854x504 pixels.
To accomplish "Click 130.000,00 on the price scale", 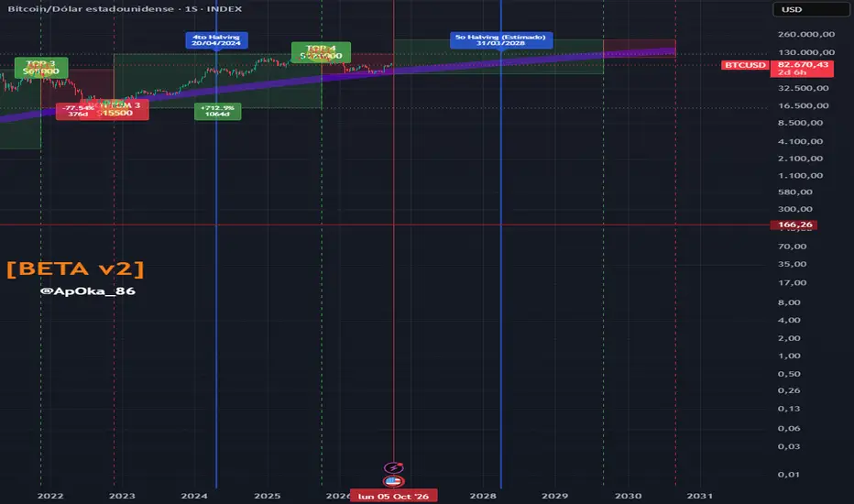I will coord(806,52).
